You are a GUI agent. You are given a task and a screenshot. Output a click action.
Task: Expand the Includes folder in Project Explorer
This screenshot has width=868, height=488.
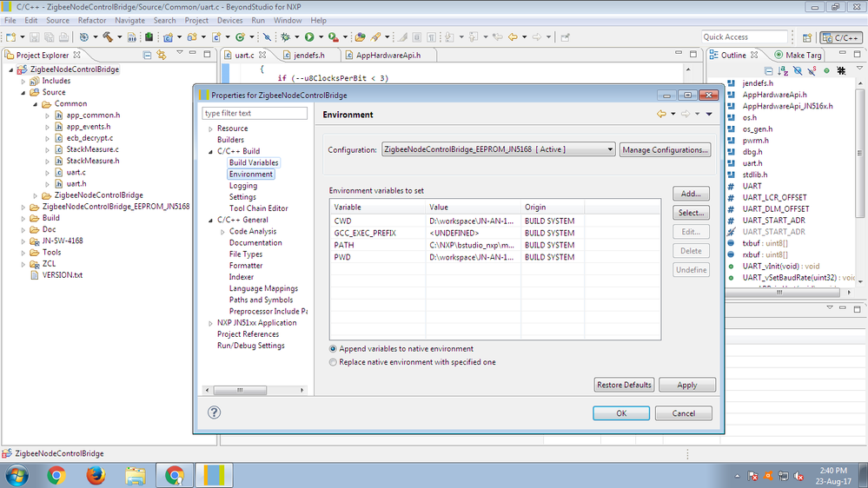tap(23, 81)
